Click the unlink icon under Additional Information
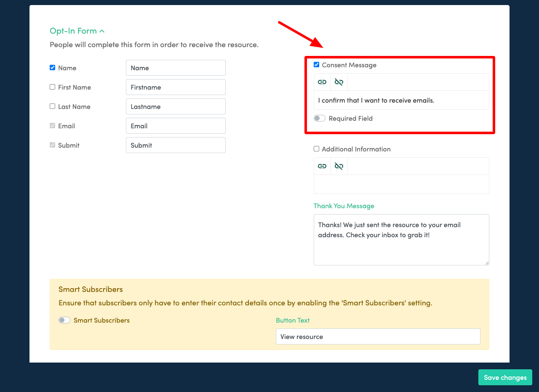The image size is (539, 392). click(x=339, y=166)
